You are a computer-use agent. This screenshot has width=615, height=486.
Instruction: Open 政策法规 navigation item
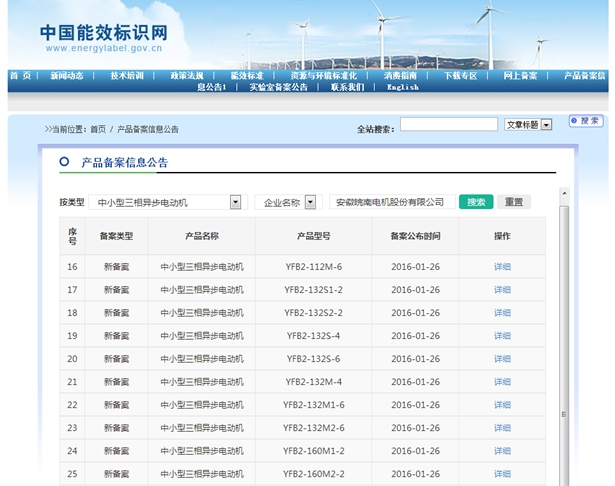pos(187,76)
